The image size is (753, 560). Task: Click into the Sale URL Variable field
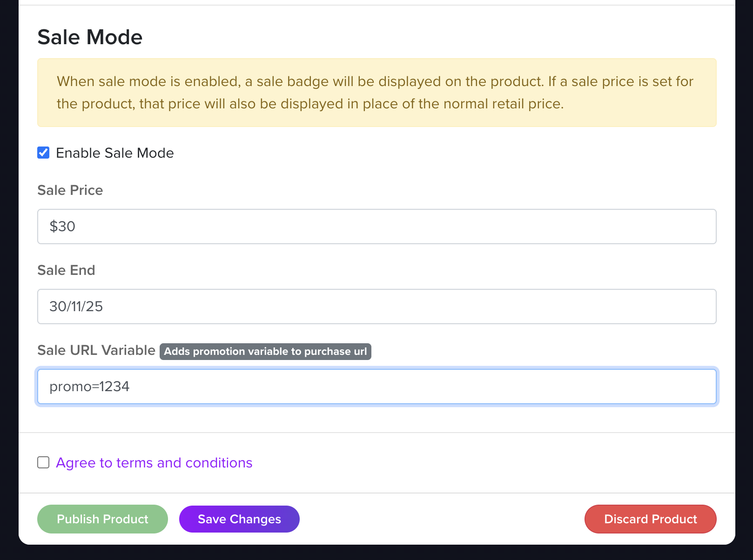click(376, 387)
